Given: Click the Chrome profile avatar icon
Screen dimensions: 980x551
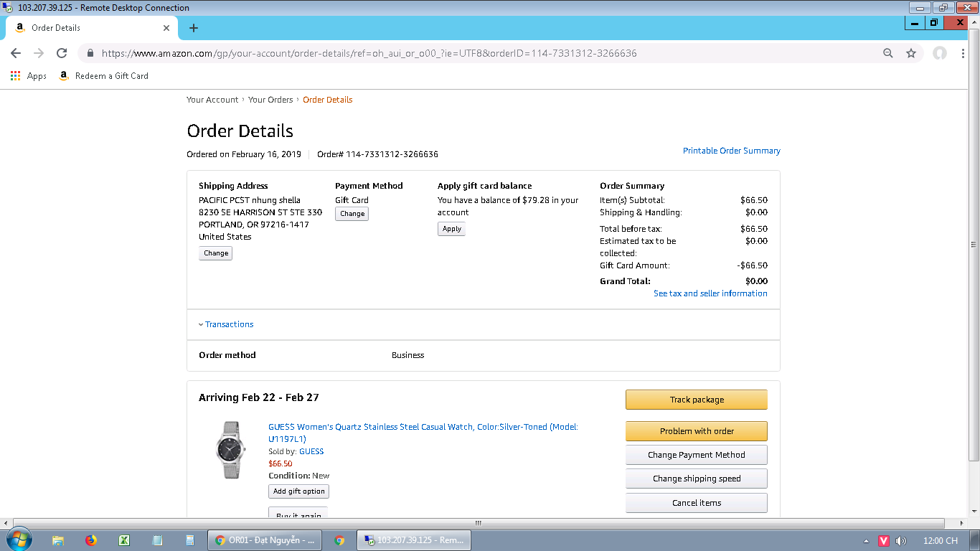Looking at the screenshot, I should pyautogui.click(x=939, y=53).
